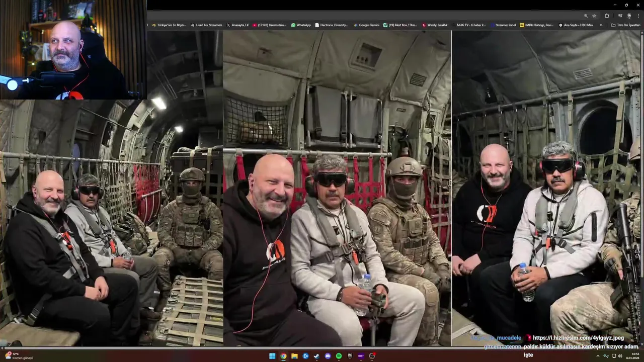Screen dimensions: 644x362
Task: Click the middle photo with three seated men
Action: [x=337, y=189]
